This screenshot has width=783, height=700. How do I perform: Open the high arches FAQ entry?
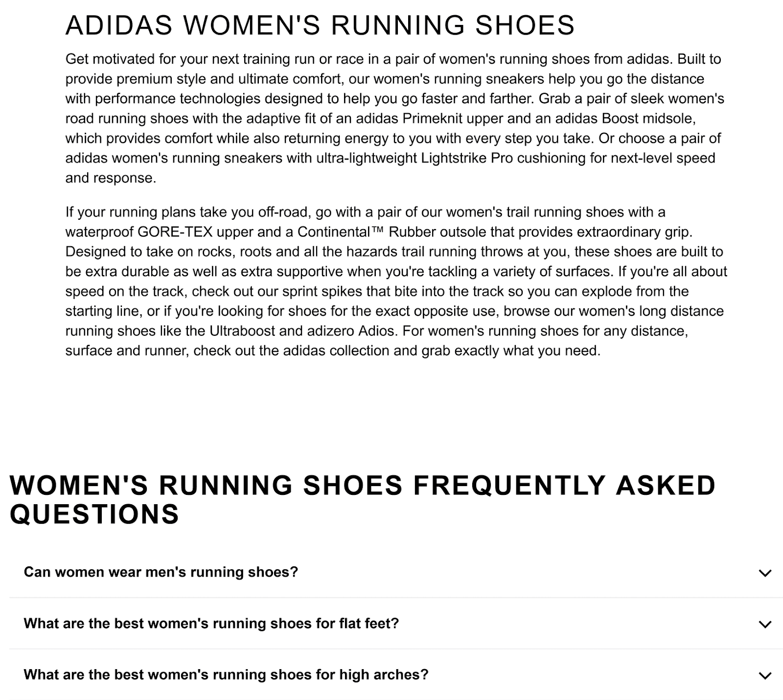pos(226,675)
